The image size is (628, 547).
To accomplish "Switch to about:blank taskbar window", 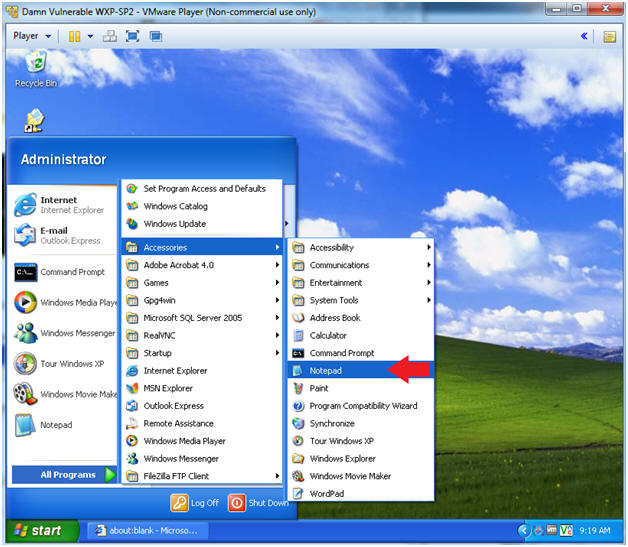I will [x=147, y=531].
